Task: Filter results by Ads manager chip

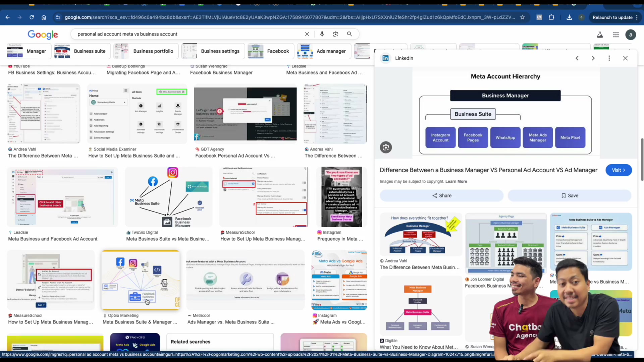Action: (324, 51)
